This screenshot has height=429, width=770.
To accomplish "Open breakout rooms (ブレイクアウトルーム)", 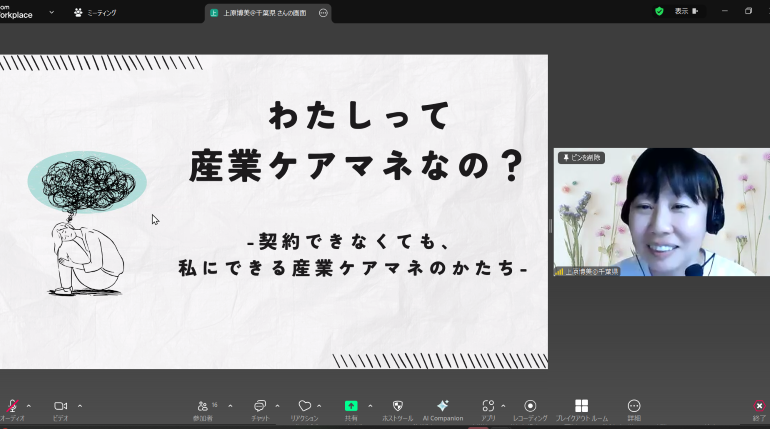I will coord(581,406).
